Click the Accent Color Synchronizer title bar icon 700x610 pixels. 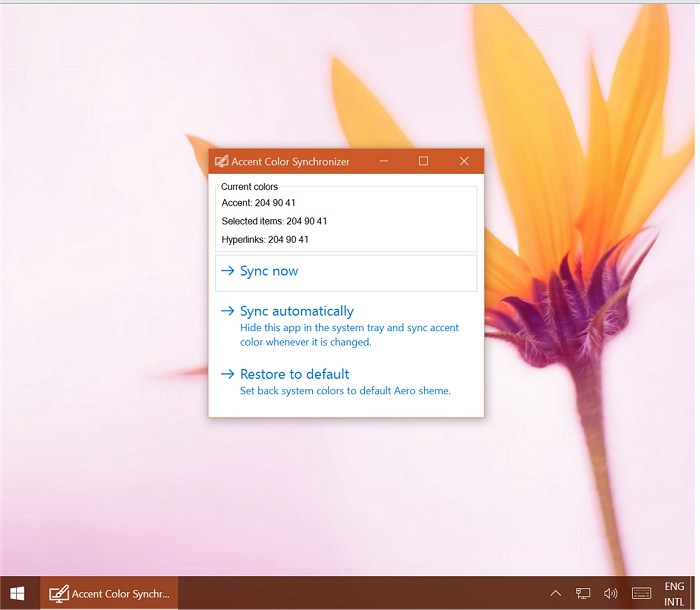tap(221, 161)
